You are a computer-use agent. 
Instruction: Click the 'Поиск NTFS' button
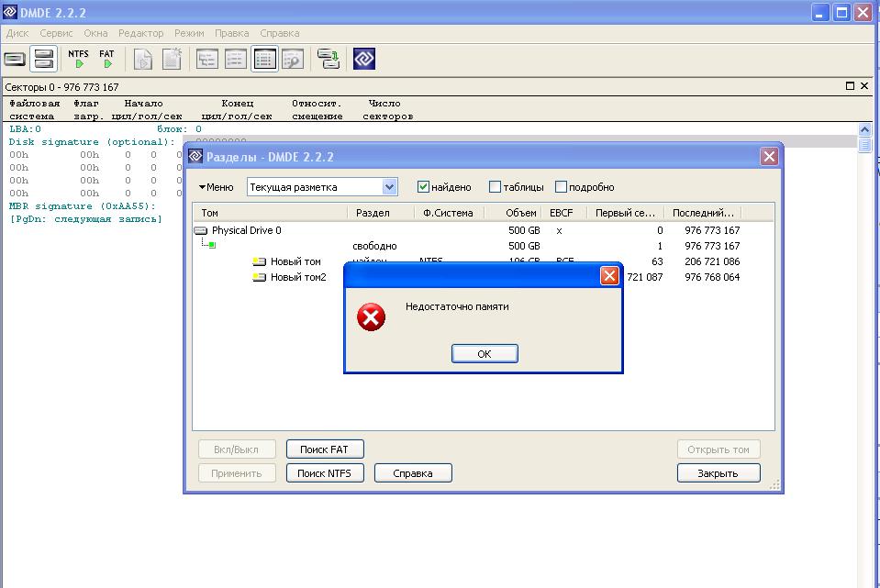tap(325, 473)
